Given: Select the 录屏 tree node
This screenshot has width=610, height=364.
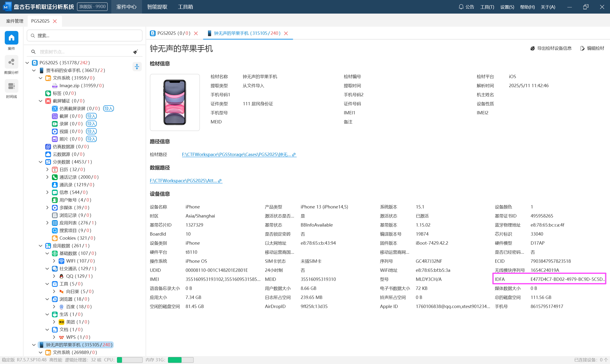Looking at the screenshot, I should pos(67,124).
